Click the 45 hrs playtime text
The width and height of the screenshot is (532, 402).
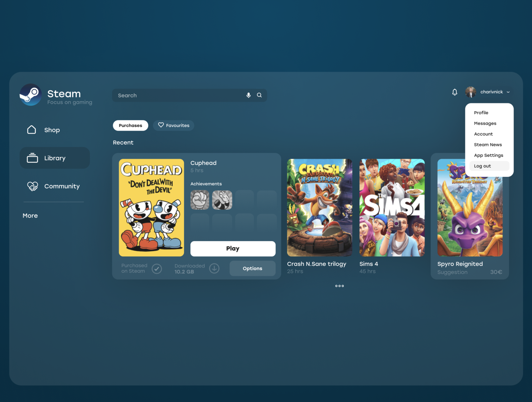368,271
